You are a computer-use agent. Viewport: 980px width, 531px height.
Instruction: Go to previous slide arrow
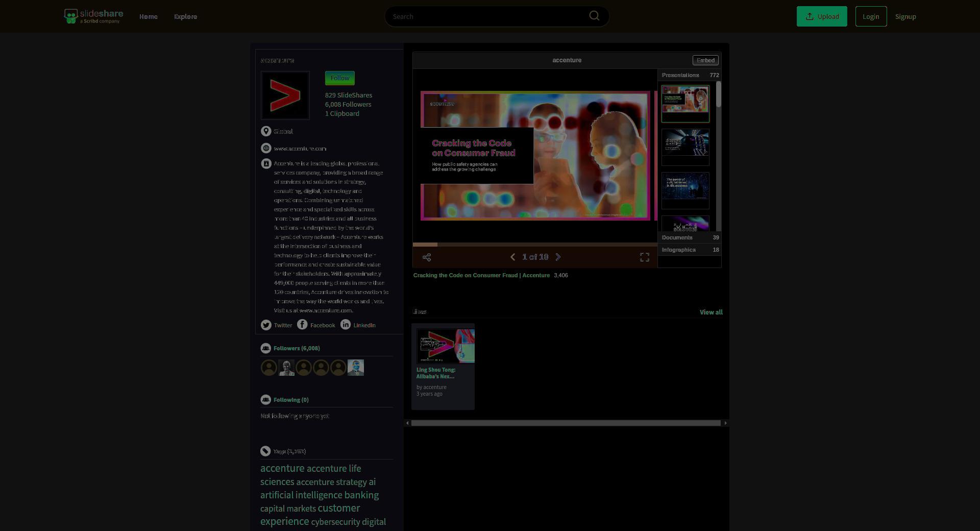pyautogui.click(x=512, y=257)
